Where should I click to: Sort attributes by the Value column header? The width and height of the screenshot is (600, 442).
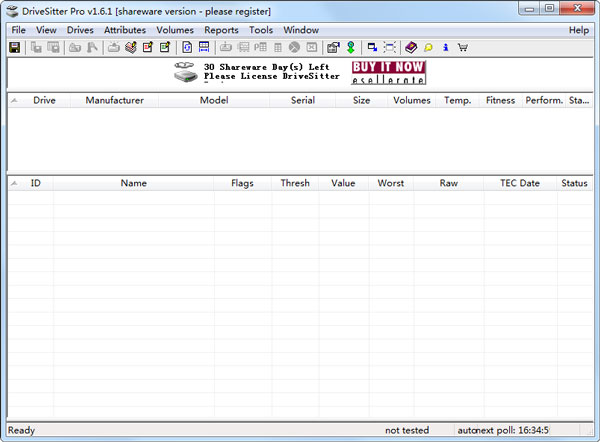tap(343, 183)
